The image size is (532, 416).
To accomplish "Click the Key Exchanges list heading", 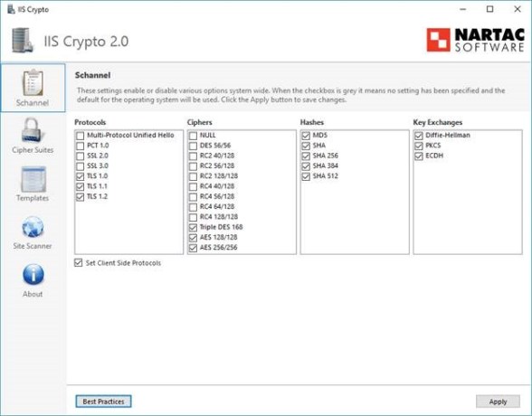I will (x=438, y=122).
